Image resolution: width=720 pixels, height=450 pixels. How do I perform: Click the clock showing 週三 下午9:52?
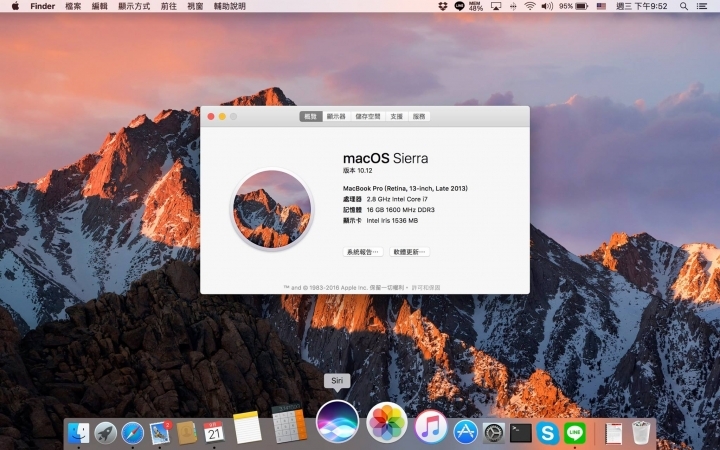(x=641, y=6)
